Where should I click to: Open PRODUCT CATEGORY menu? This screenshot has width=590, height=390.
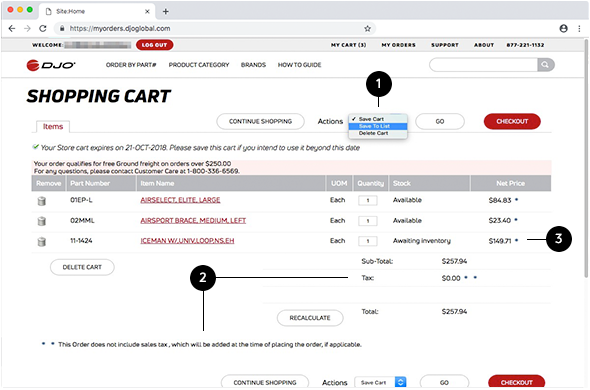(x=199, y=65)
